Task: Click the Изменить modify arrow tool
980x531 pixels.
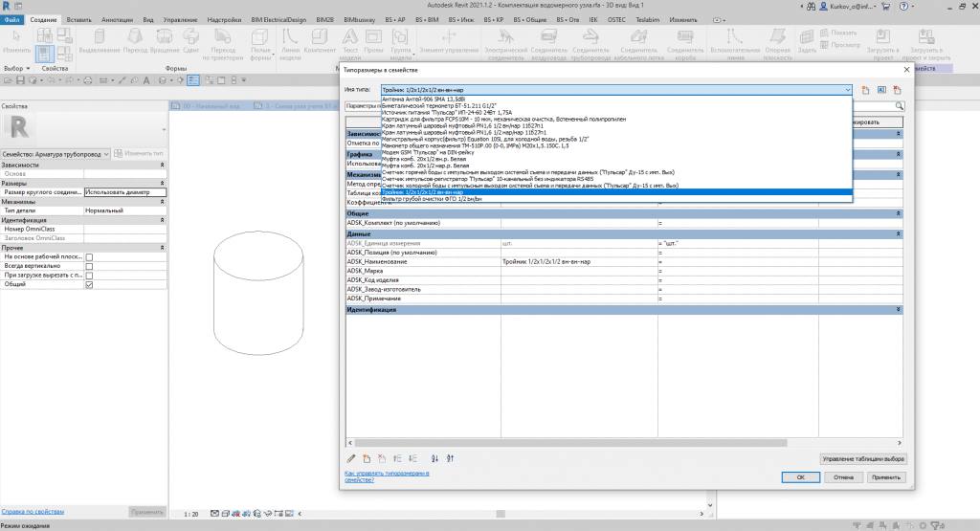Action: click(x=16, y=41)
